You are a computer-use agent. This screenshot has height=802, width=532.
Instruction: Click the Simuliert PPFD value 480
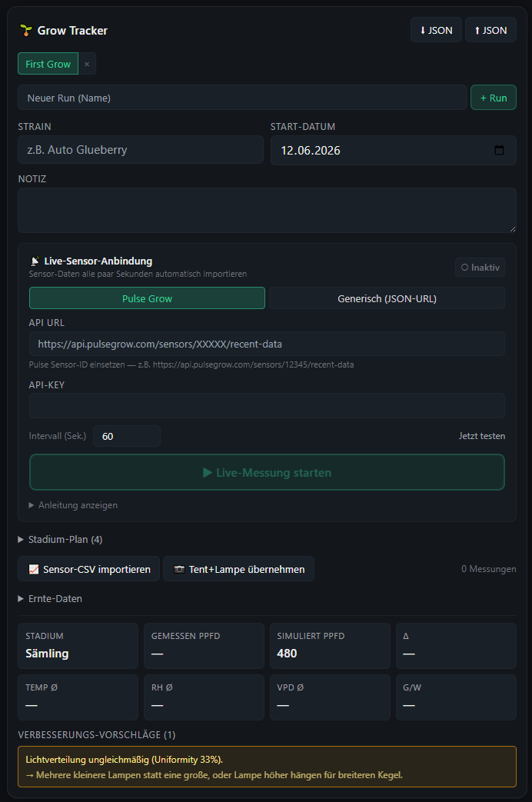(x=287, y=653)
